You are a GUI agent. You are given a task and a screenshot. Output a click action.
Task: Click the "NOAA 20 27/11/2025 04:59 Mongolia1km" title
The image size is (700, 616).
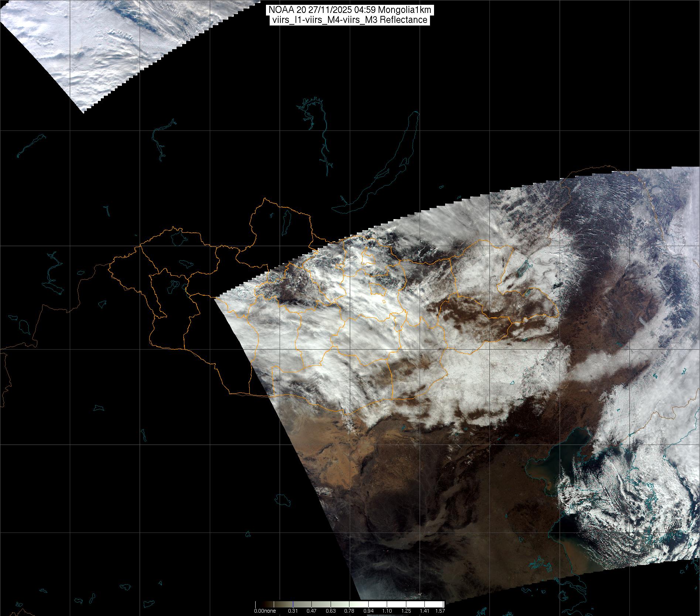coord(349,10)
